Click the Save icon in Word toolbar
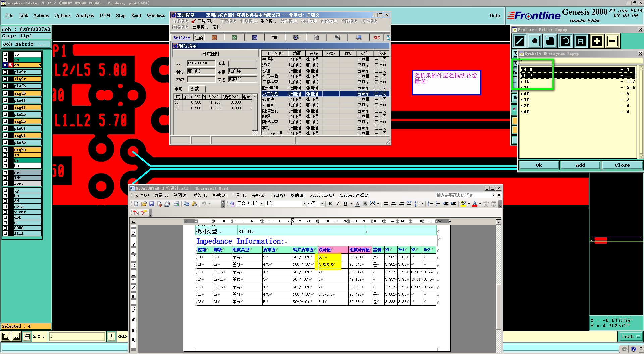Screen dimensions: 644x354 (x=152, y=204)
